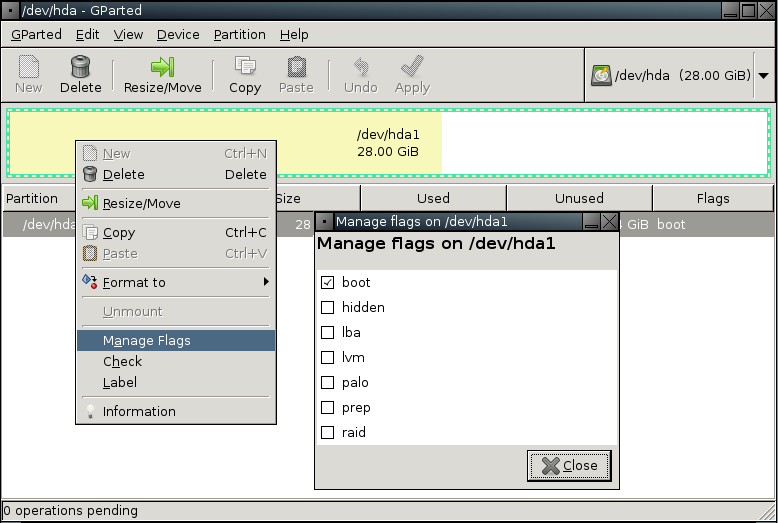Viewport: 778px width, 523px height.
Task: Click the Delete trash can toolbar icon
Action: pos(80,66)
